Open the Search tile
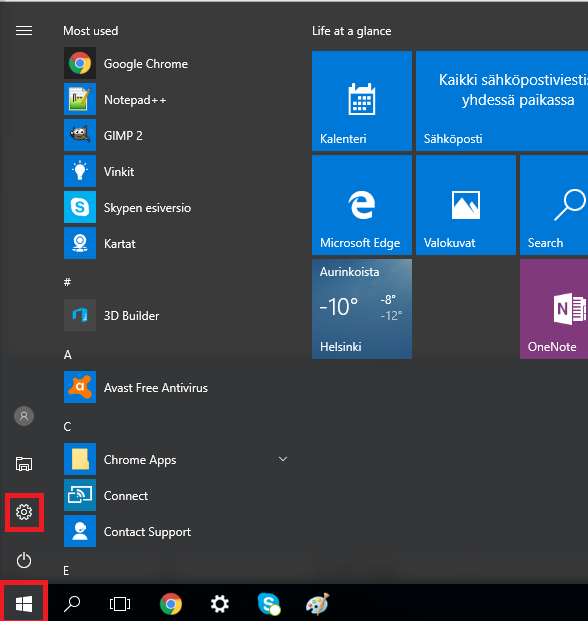Image resolution: width=588 pixels, height=621 pixels. pyautogui.click(x=554, y=205)
